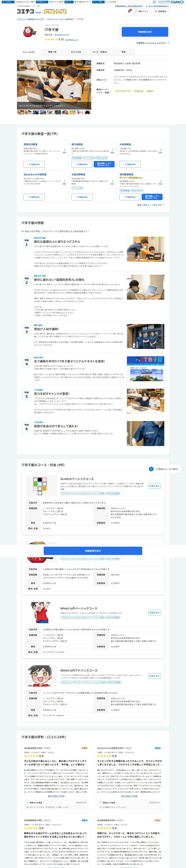Open 詳細 arrow for 大和田教室
Screen dimensions: 186x868
tap(160, 151)
